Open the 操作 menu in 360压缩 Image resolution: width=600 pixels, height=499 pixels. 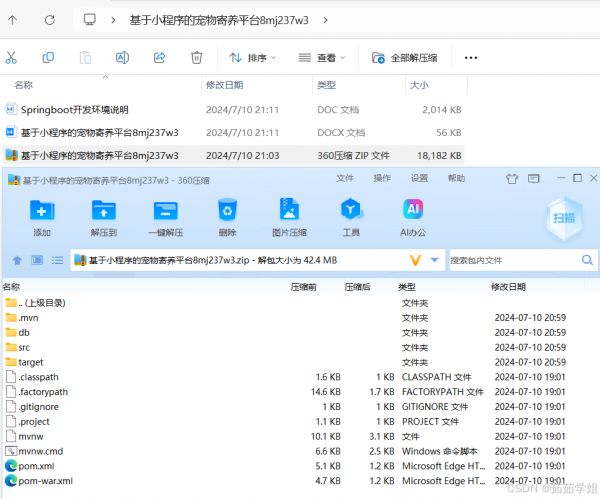coord(382,178)
